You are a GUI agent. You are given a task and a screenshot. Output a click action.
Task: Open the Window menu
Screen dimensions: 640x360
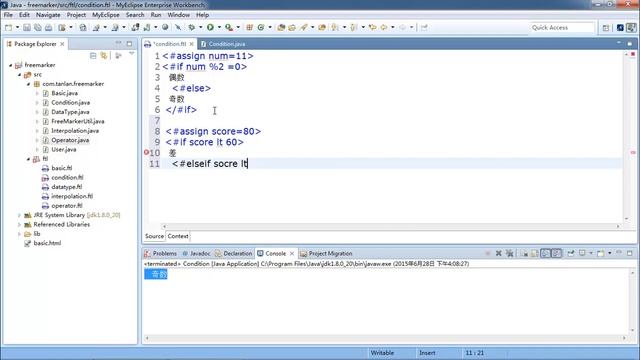(178, 15)
